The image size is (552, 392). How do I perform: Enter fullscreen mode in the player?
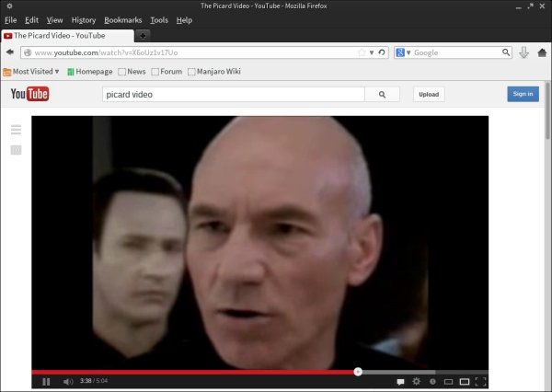[480, 381]
